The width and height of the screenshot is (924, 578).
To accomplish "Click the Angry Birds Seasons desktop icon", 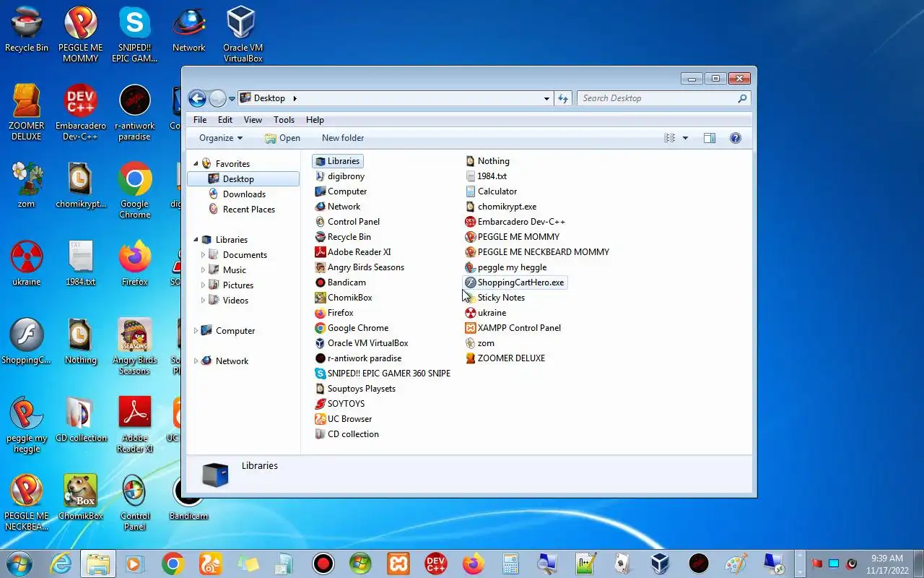I will tap(134, 347).
